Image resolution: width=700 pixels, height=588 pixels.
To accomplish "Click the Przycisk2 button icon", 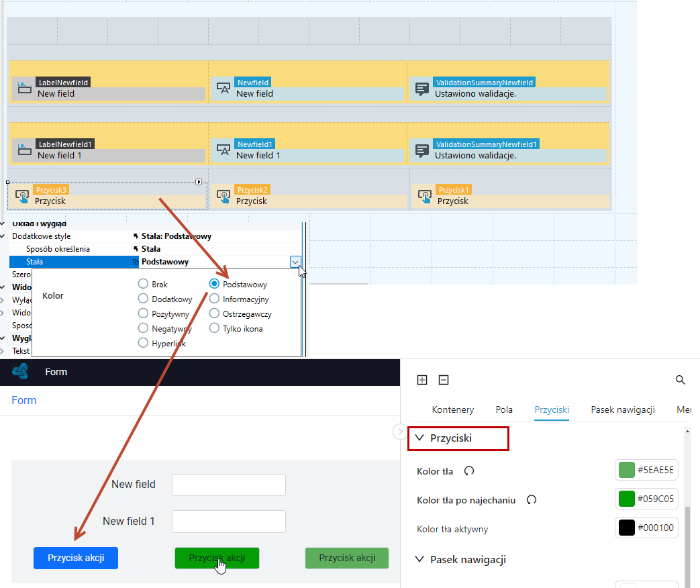I will click(223, 196).
